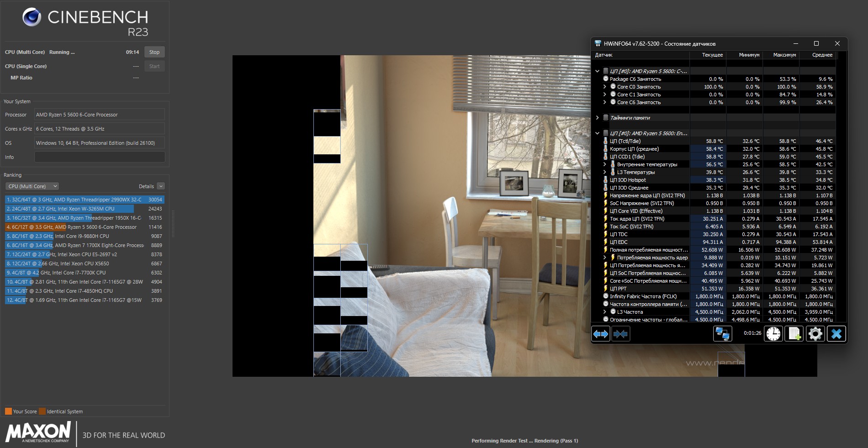This screenshot has width=868, height=448.
Task: Select ranking entry for i7-1165G7 @ 28W
Action: (x=85, y=282)
